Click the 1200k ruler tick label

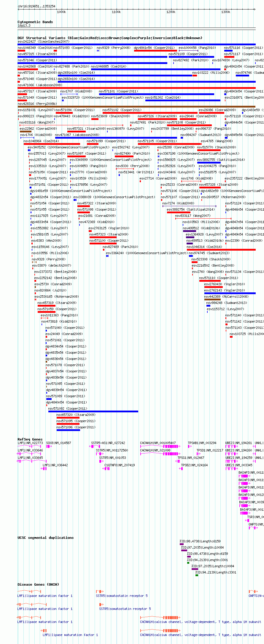[x=171, y=12]
